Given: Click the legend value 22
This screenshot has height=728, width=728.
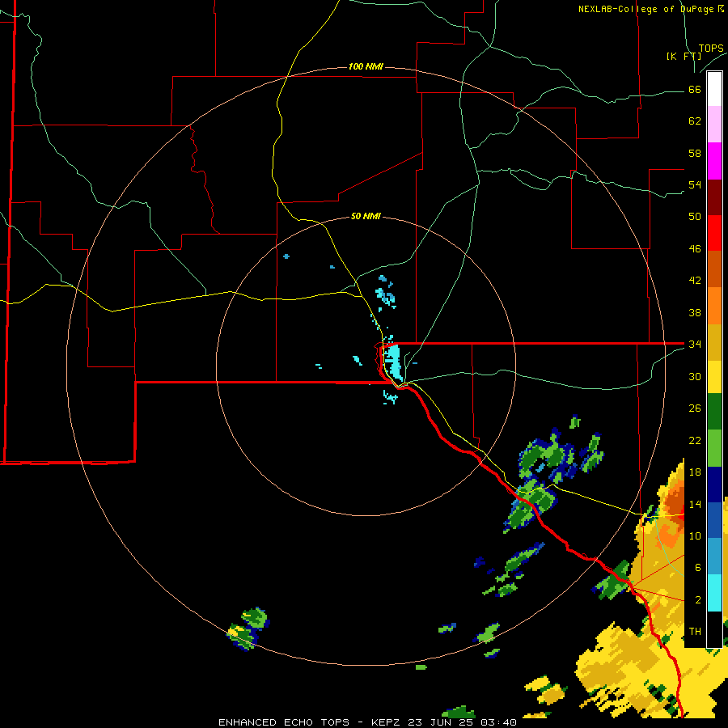Looking at the screenshot, I should click(695, 440).
